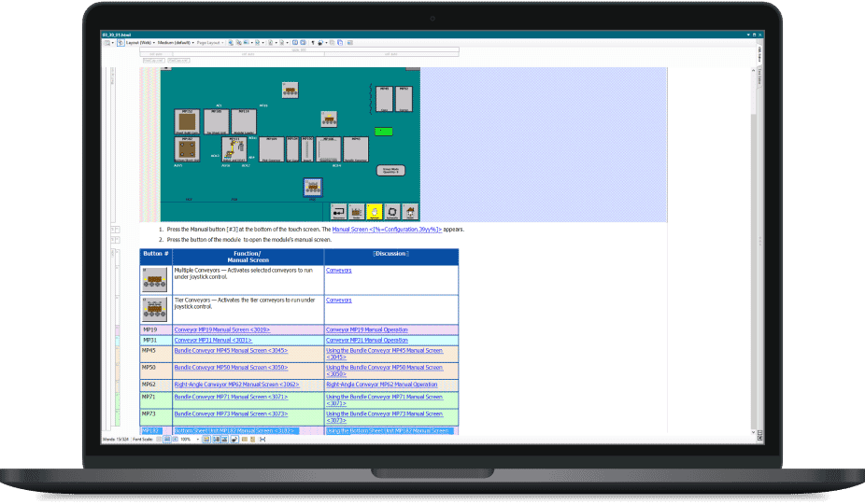Click the green indicator rectangle in image
Viewport: 865px width, 504px height.
pyautogui.click(x=383, y=132)
